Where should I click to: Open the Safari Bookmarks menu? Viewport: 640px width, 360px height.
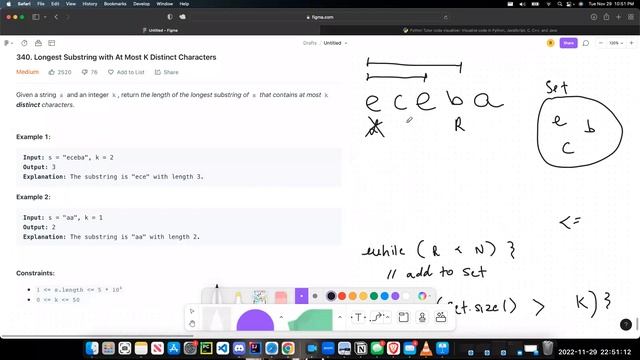[x=115, y=4]
